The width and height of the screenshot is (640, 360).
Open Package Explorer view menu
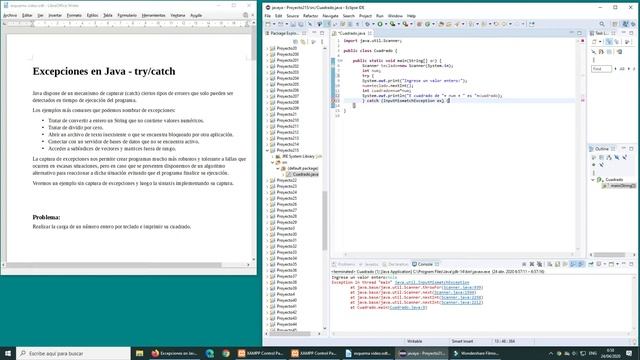click(x=322, y=42)
